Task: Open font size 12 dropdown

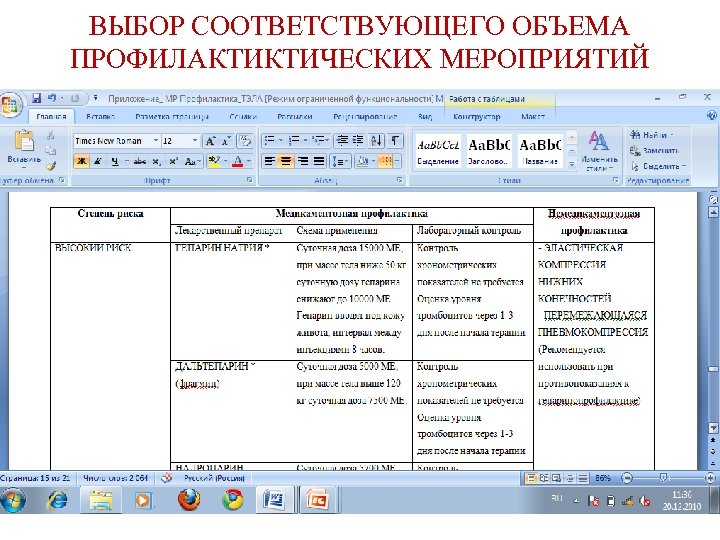Action: pos(195,141)
